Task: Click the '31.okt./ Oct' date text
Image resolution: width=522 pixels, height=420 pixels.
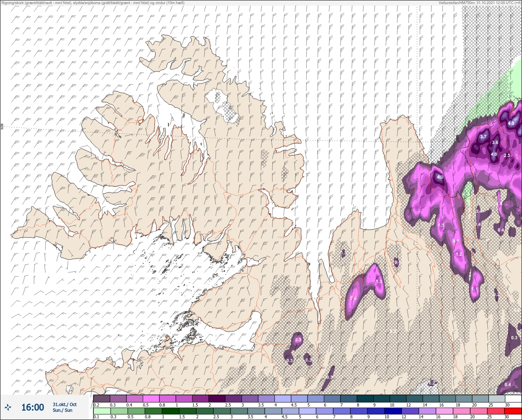Action: tap(64, 405)
